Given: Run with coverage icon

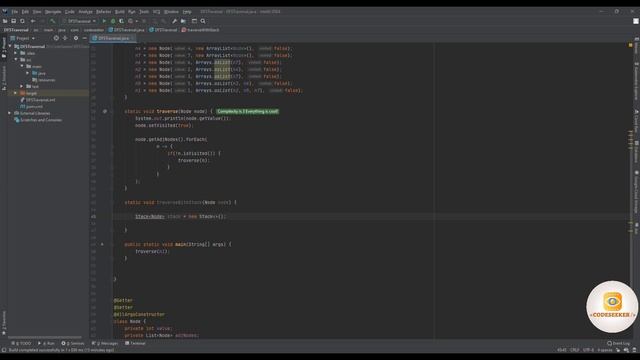Looking at the screenshot, I should 122,21.
